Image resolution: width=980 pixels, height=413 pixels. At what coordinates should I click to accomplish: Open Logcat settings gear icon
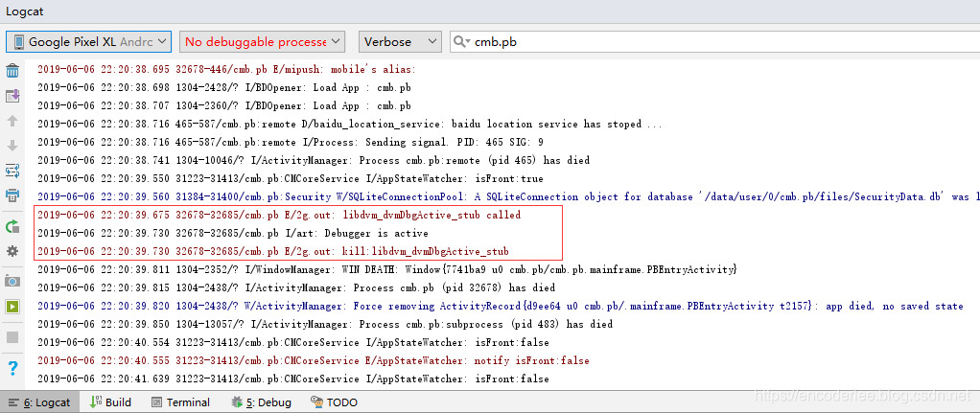point(12,250)
